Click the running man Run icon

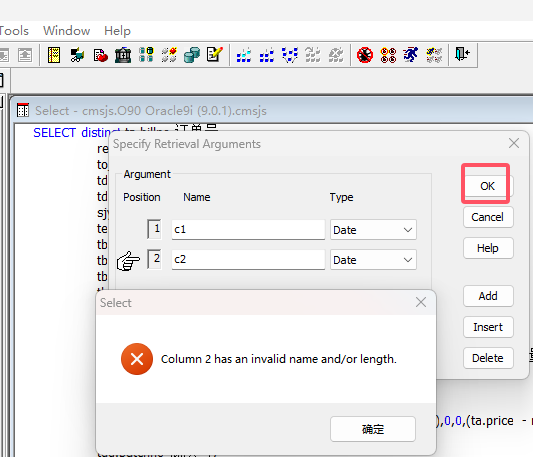[411, 55]
